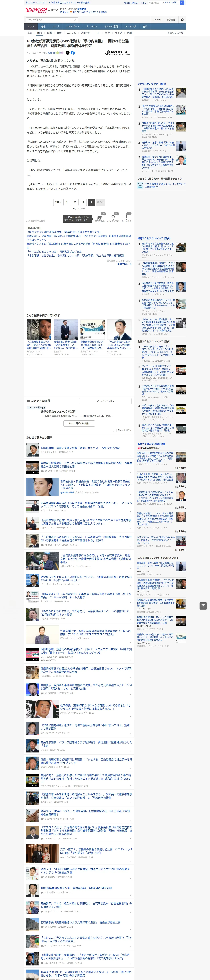Screen dimensions: 210x980
Task: Open the オリジナル navigation tab
Action: tap(92, 26)
